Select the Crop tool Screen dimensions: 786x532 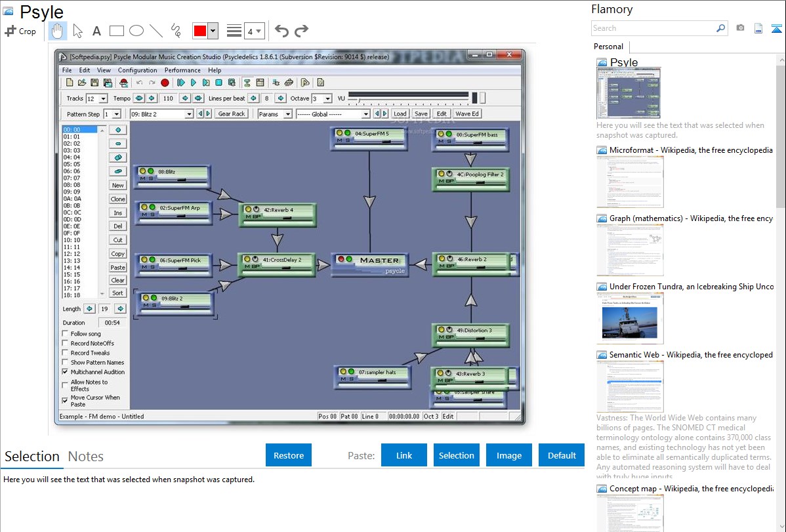[x=20, y=31]
